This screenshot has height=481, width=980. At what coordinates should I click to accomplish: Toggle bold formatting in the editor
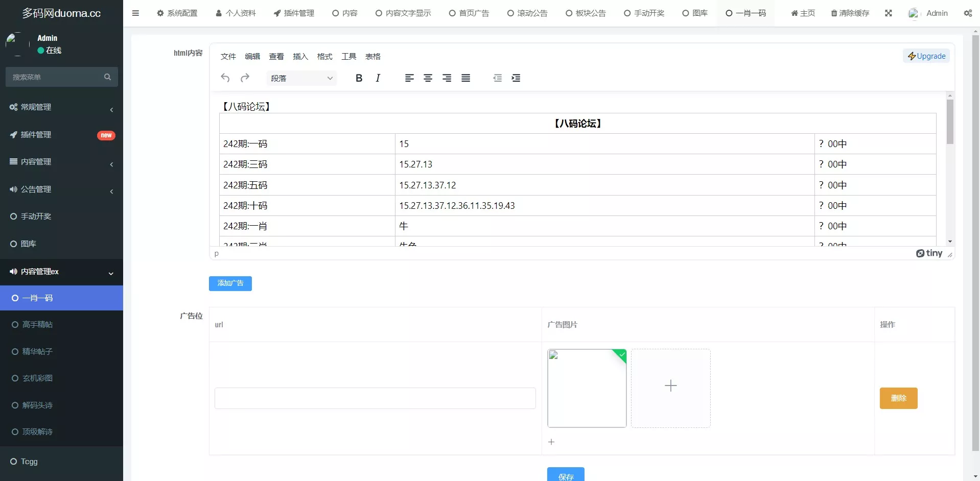(x=359, y=78)
